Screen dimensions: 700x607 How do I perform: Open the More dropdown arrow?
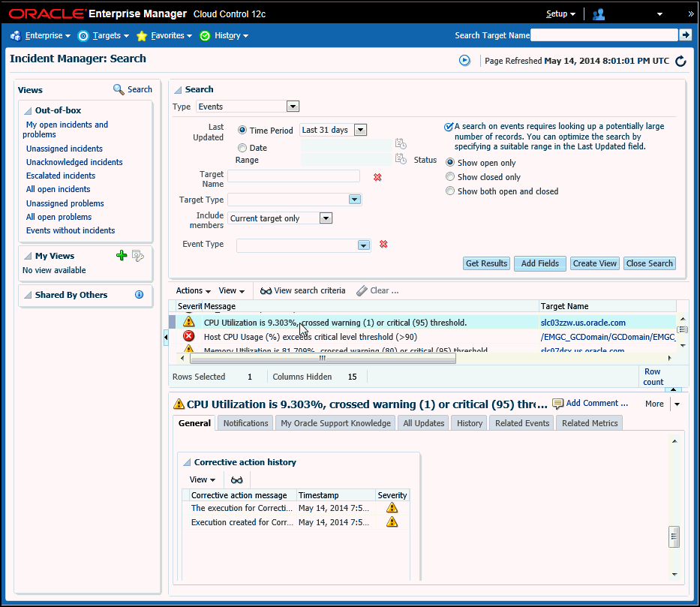pos(677,404)
